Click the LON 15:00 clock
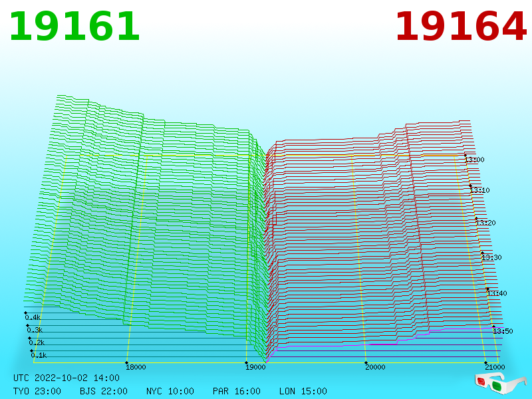 tap(303, 391)
